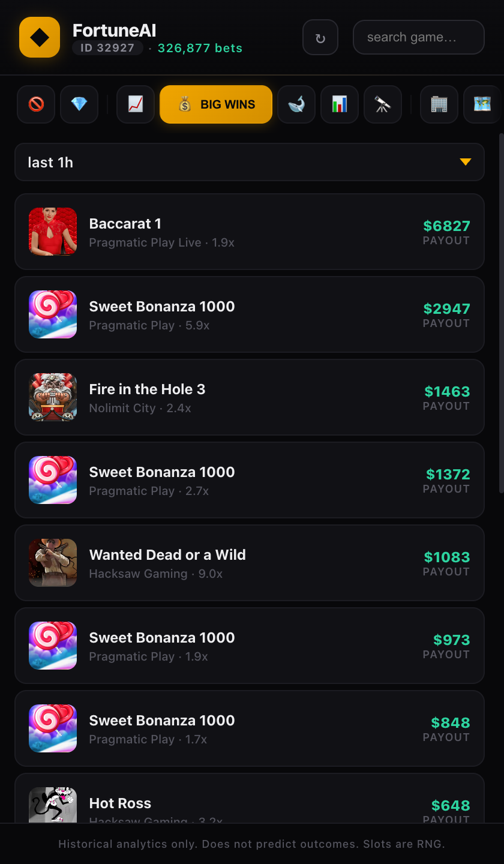Open the bar chart statistics tab
This screenshot has width=504, height=864.
340,104
